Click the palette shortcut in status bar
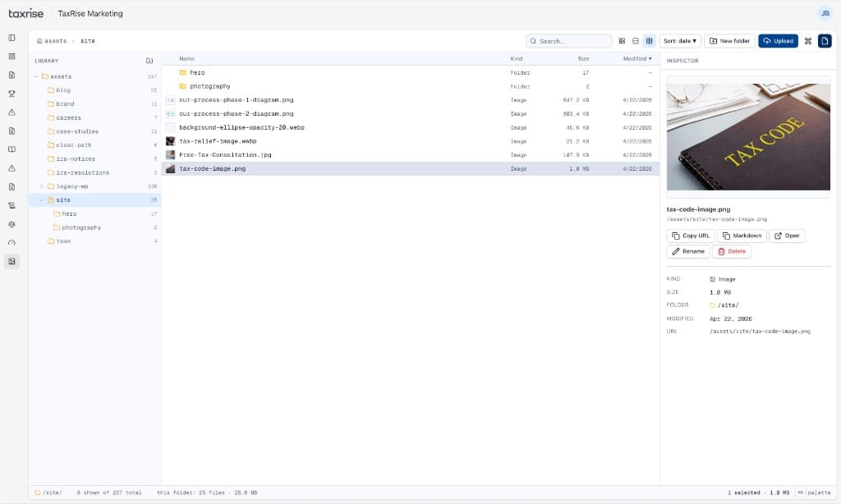The height and width of the screenshot is (504, 841). (814, 493)
